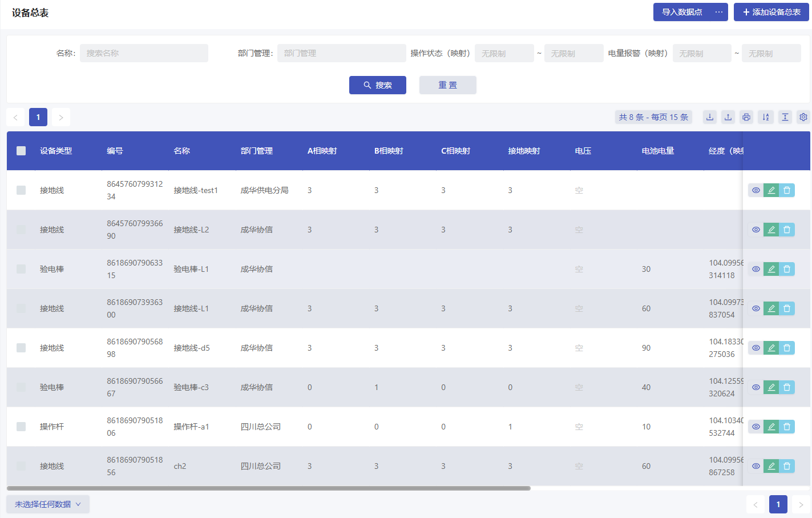812x518 pixels.
Task: Delete the 操作杆-a1 row
Action: click(787, 427)
